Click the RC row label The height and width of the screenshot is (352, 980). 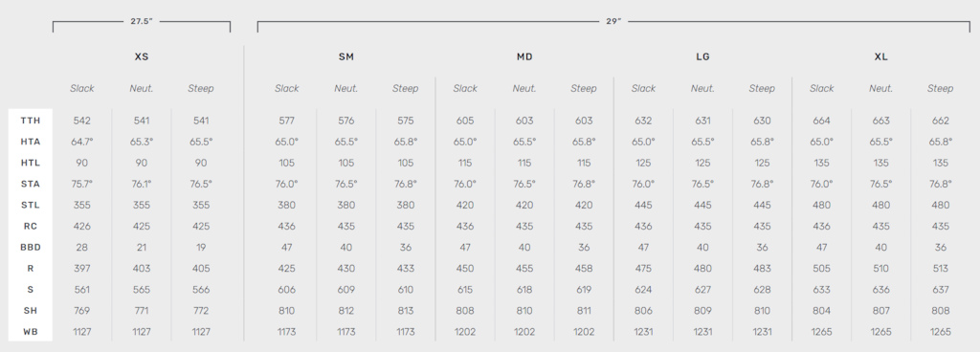30,226
